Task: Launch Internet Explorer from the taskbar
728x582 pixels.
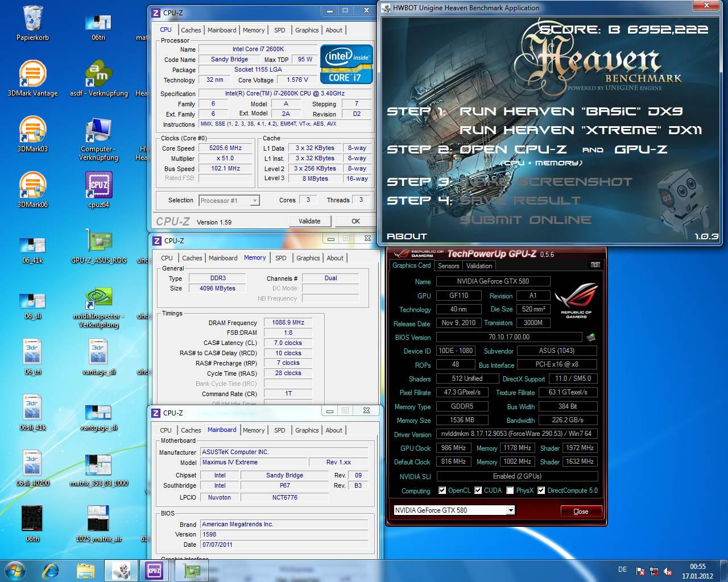Action: (51, 570)
